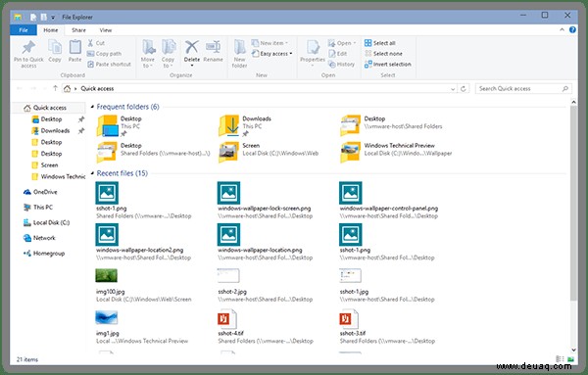Switch to the Home tab
The width and height of the screenshot is (588, 375).
pyautogui.click(x=51, y=30)
